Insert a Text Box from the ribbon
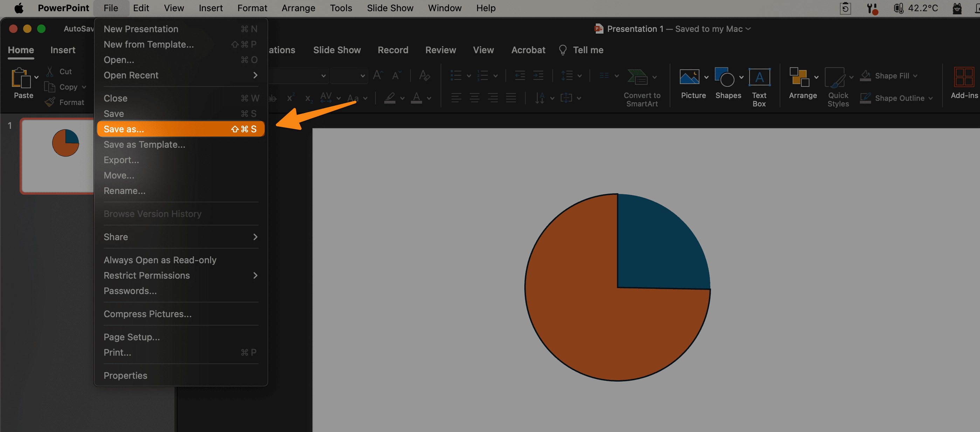980x432 pixels. 759,77
